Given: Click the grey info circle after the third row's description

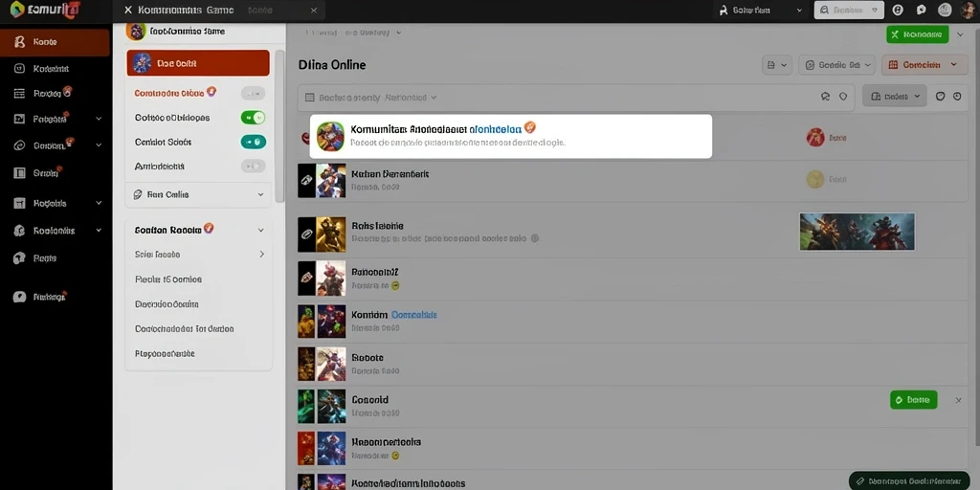Looking at the screenshot, I should 534,238.
